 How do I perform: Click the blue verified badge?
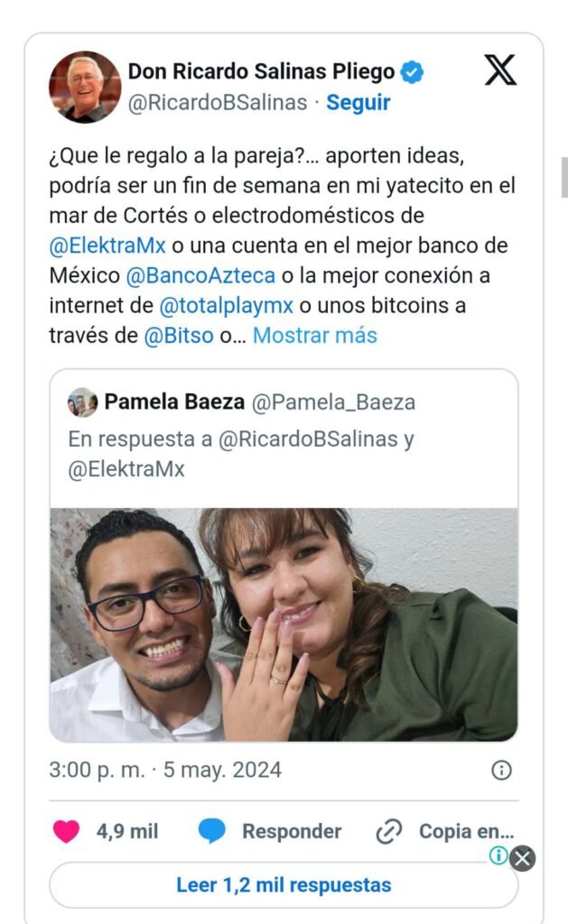point(412,72)
